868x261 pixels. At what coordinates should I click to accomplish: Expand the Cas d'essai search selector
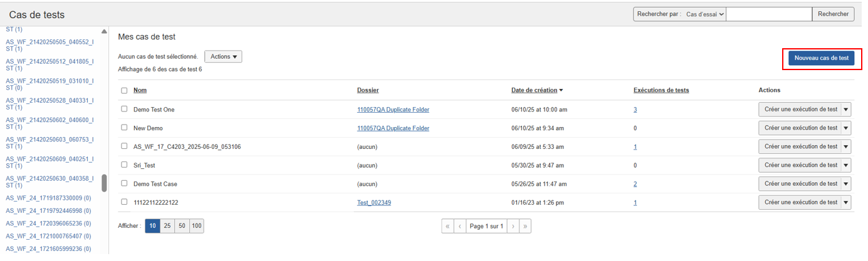(704, 14)
